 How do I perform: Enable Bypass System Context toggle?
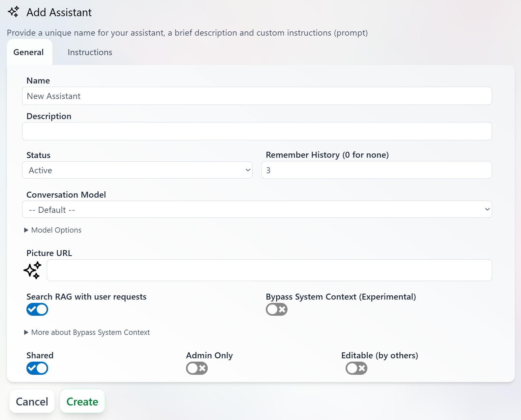click(x=277, y=309)
